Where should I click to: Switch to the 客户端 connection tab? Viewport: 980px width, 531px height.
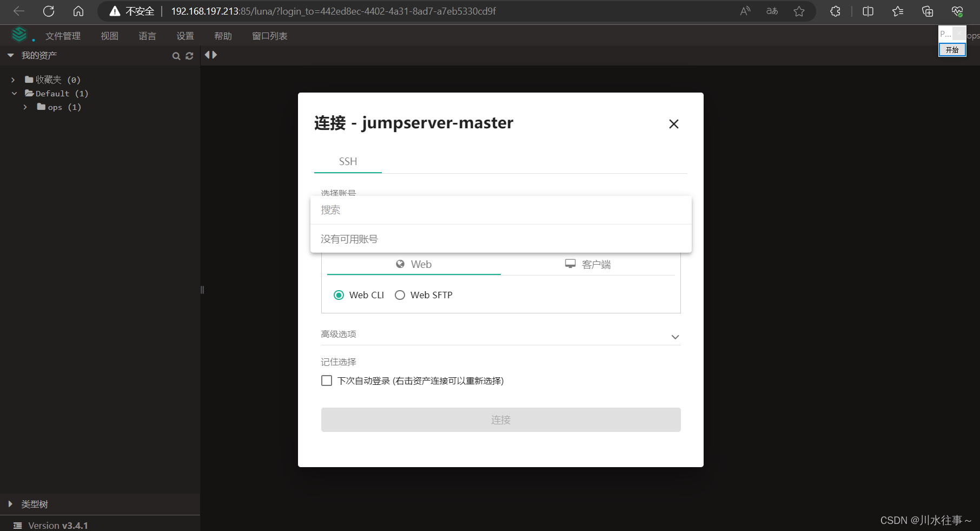[588, 264]
